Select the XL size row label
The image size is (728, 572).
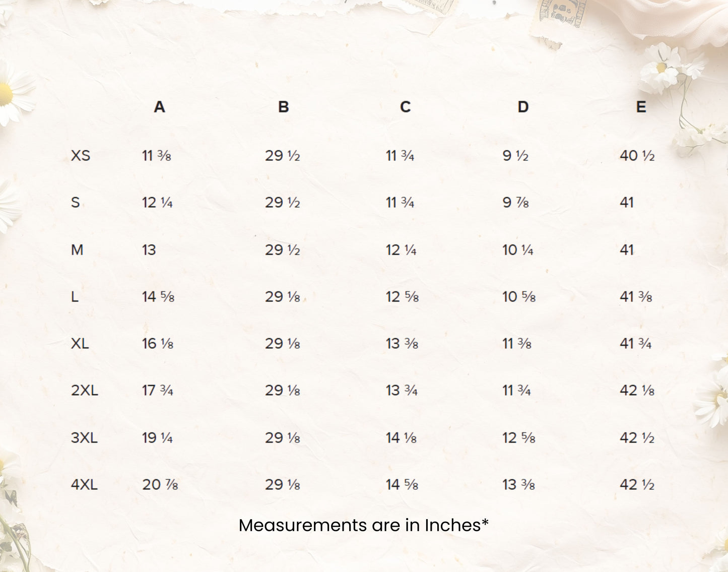pos(80,344)
